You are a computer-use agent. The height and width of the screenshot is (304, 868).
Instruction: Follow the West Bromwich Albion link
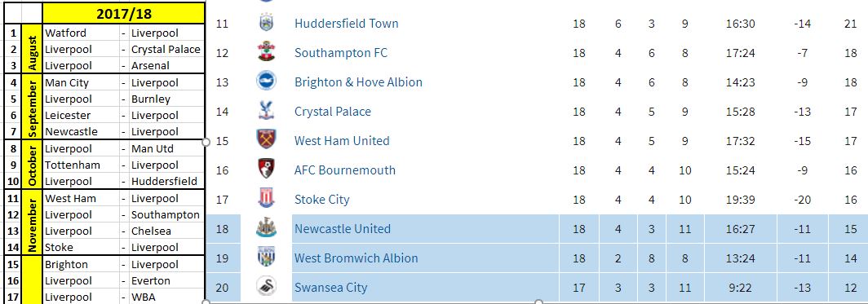356,258
